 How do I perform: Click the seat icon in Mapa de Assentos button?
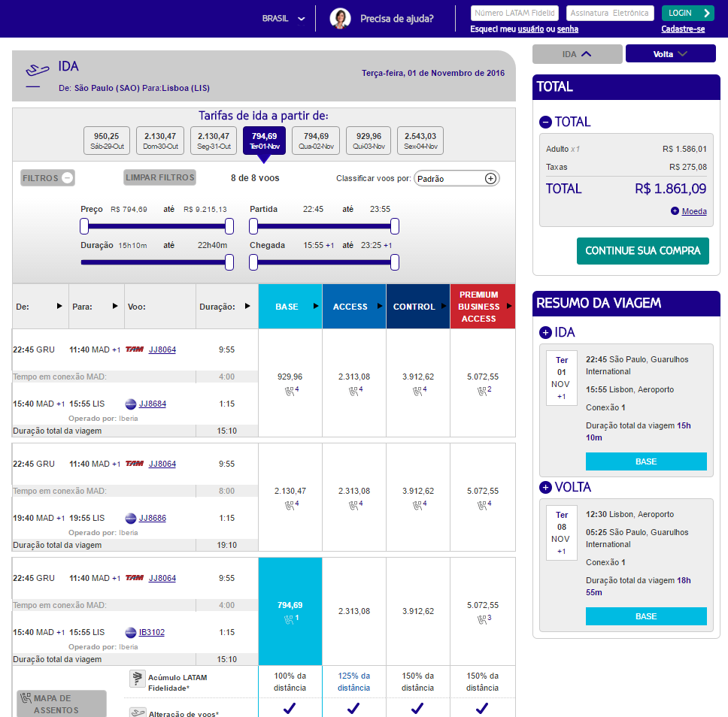(x=26, y=698)
